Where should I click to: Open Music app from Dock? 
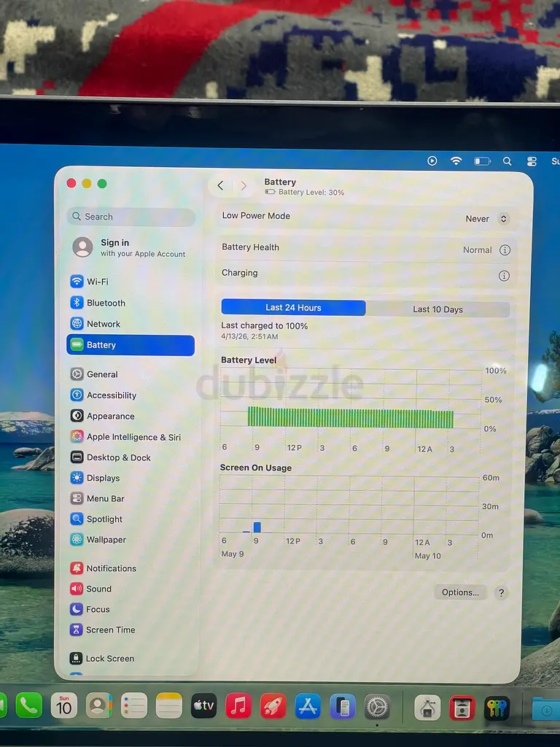click(238, 705)
